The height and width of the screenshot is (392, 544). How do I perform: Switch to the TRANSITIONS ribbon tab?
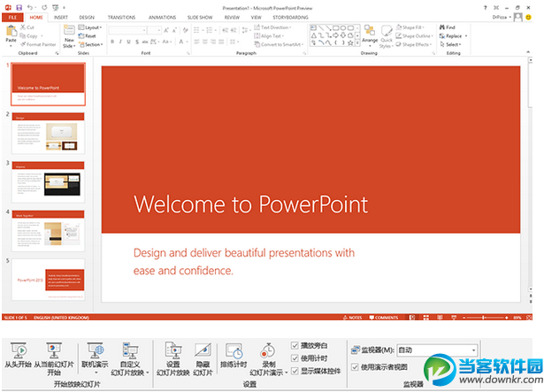point(121,17)
